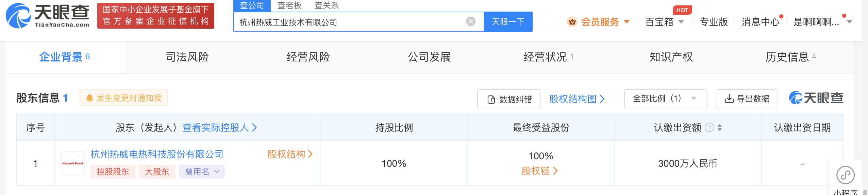Select the 司法风险 tab
Screen dimensions: 868x195
click(187, 57)
